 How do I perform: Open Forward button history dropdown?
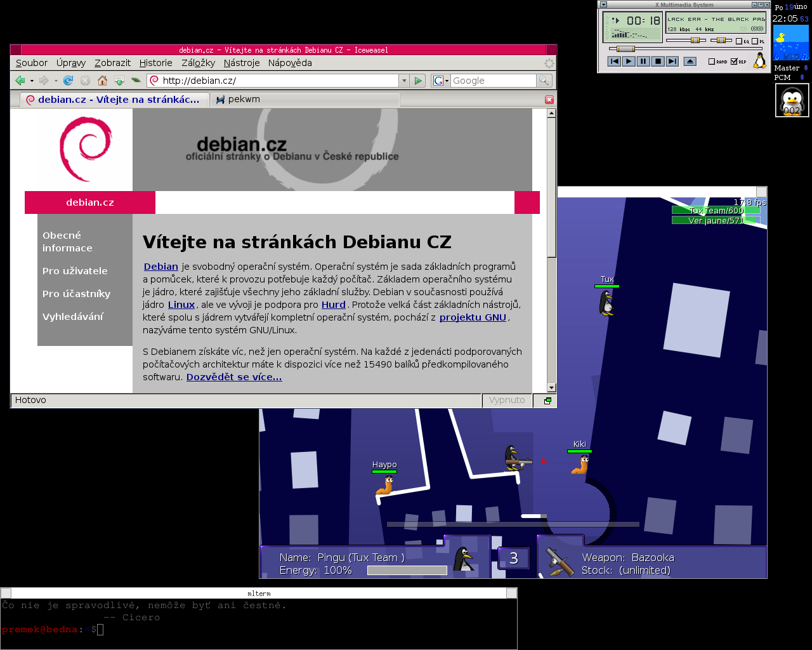click(x=56, y=81)
